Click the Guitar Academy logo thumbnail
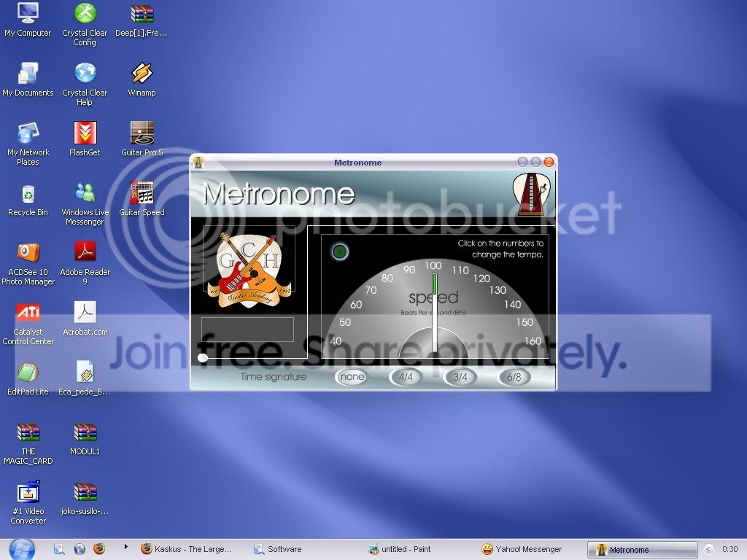 pos(249,269)
